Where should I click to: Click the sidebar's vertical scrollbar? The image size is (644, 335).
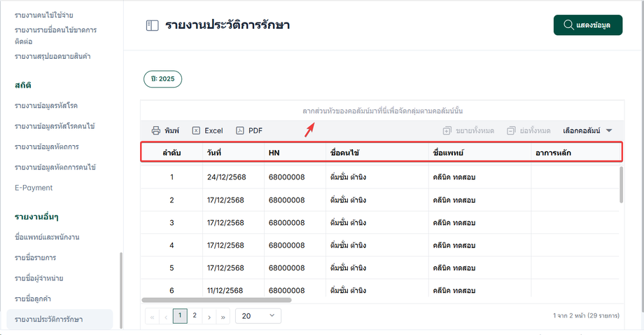tap(120, 290)
